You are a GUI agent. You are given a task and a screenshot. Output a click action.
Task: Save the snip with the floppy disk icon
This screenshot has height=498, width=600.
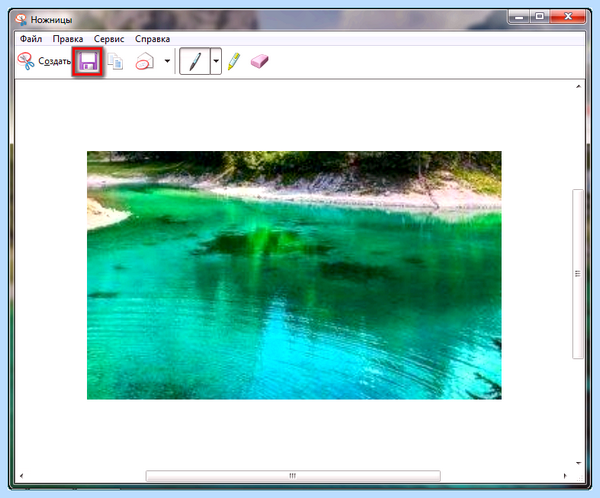[88, 62]
